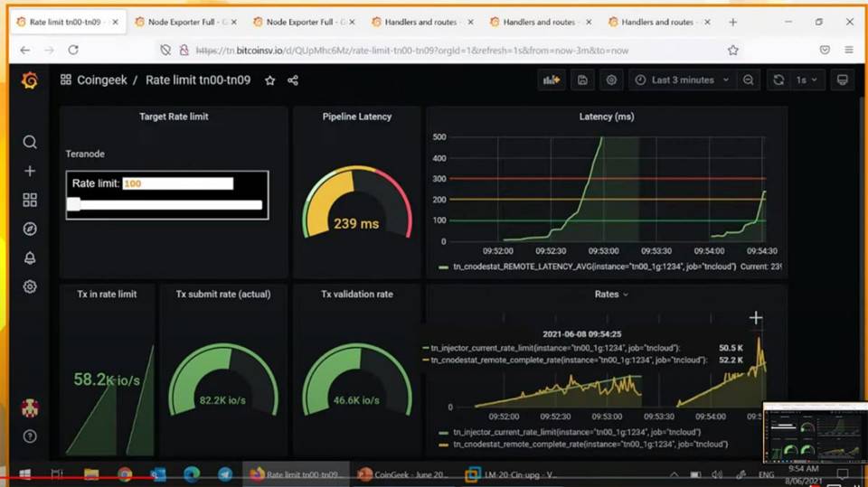Click the dashboards grid icon beside Coingeek
The width and height of the screenshot is (868, 487).
pos(66,80)
